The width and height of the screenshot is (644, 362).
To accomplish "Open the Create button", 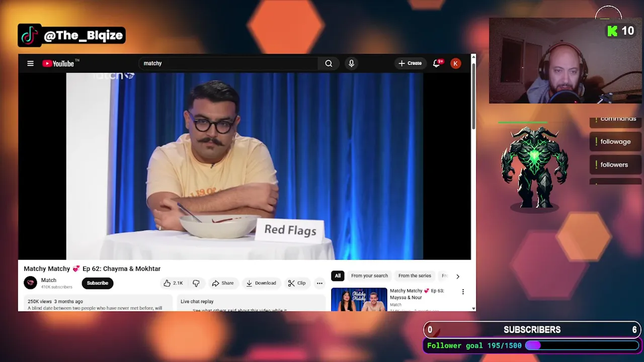I will pyautogui.click(x=410, y=63).
